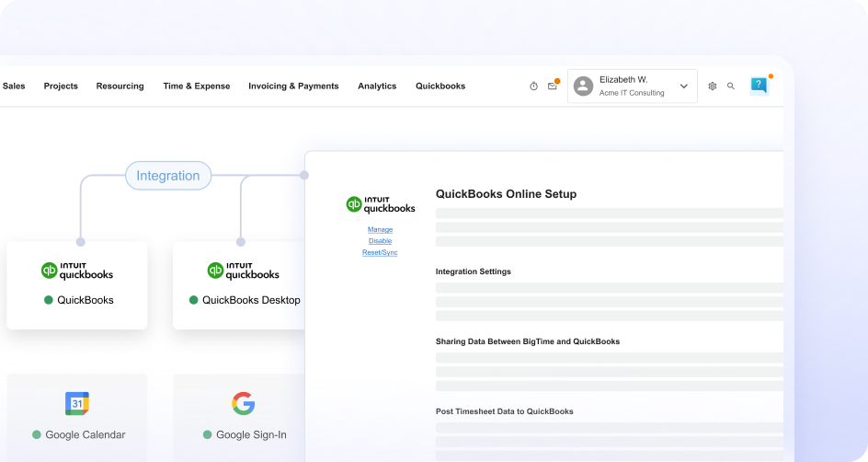Open the Sales menu
868x462 pixels.
click(14, 87)
